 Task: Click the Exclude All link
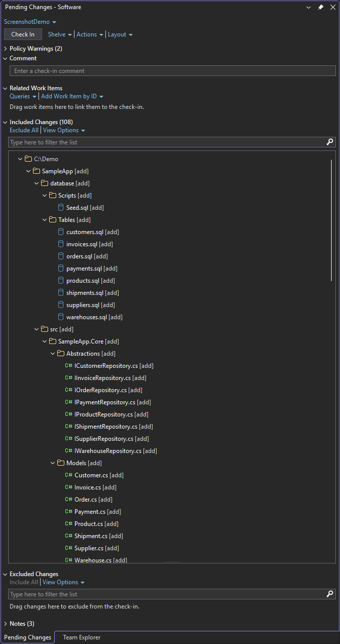coord(24,130)
